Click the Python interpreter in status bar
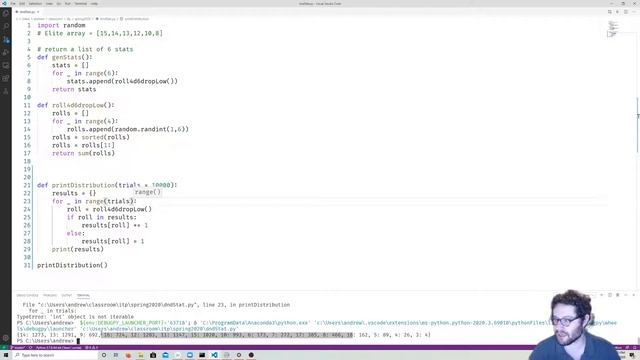Screen dimensions: 640x360 pos(59,348)
